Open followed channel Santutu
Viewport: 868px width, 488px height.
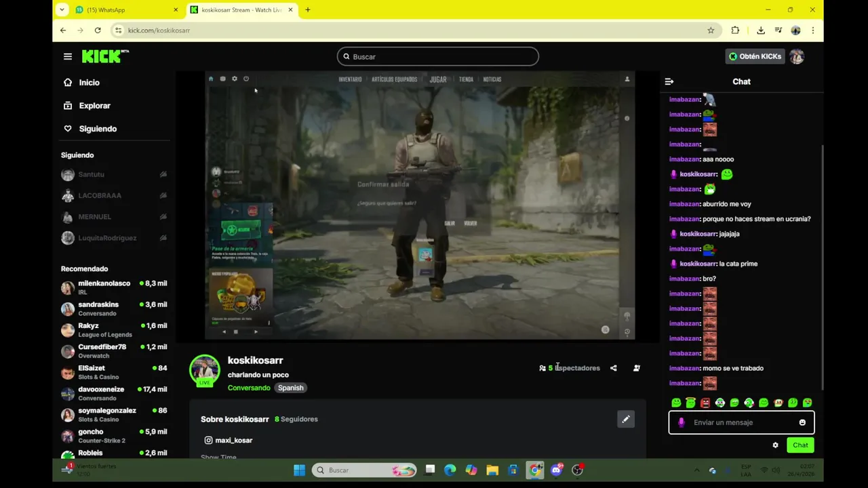click(92, 174)
